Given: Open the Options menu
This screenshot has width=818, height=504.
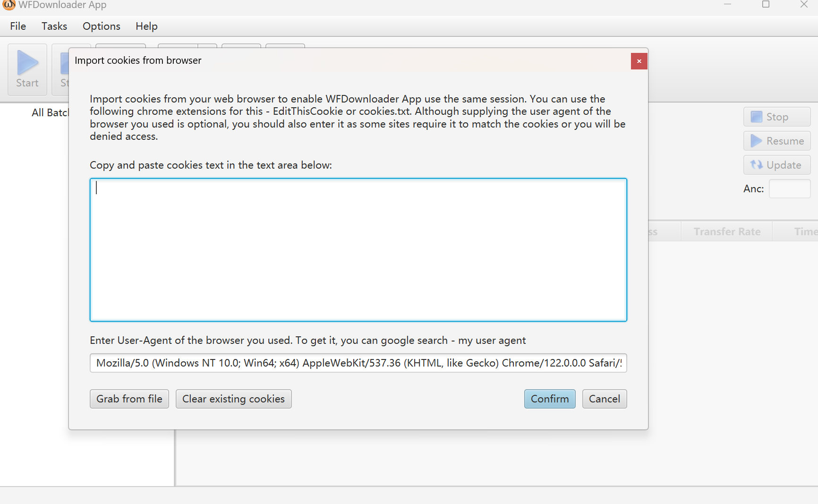Looking at the screenshot, I should tap(101, 26).
